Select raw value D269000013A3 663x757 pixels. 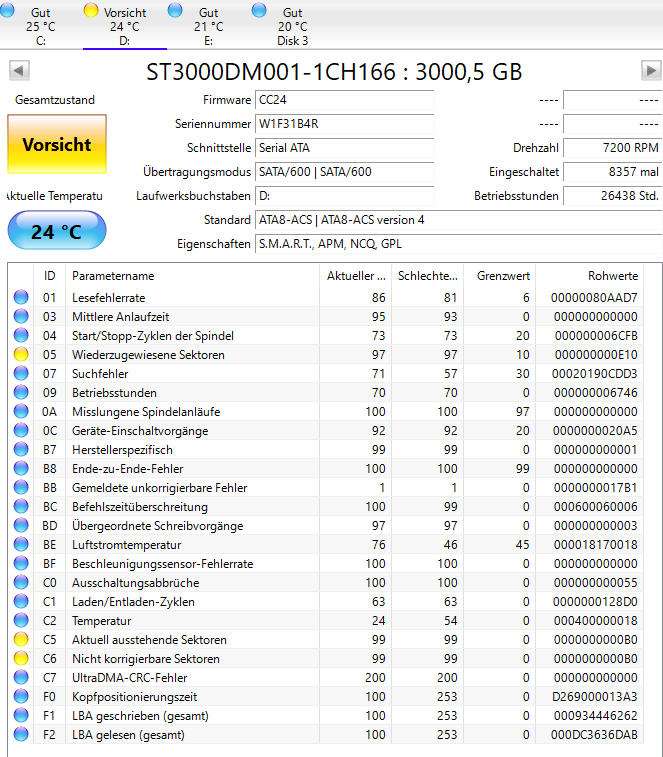(595, 697)
